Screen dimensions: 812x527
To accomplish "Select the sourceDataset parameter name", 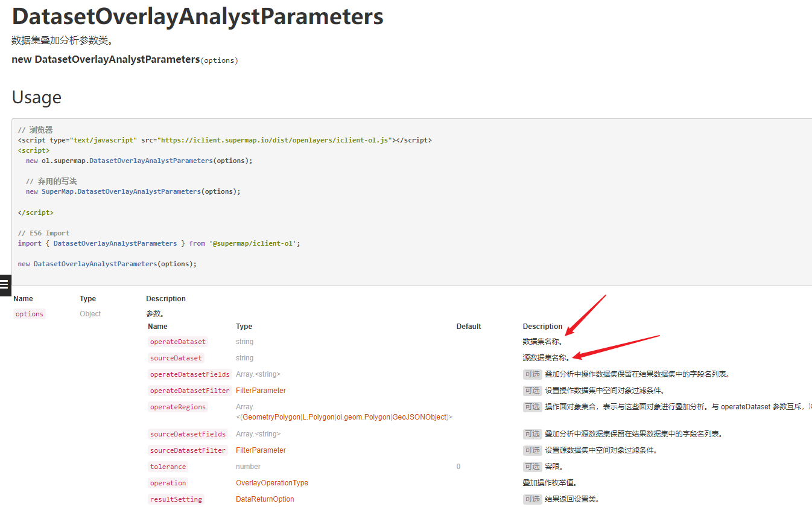I will [176, 358].
